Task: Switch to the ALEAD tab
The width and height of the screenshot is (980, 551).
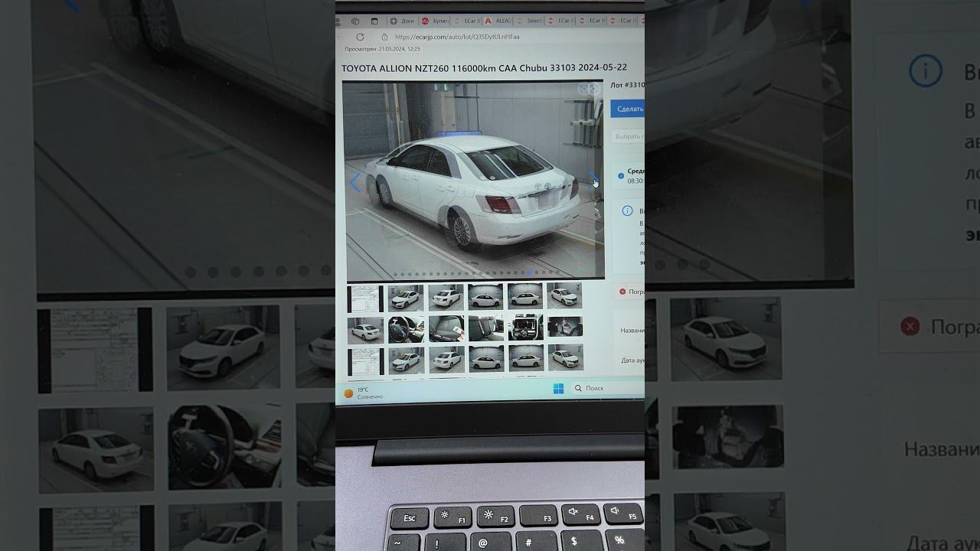Action: click(x=498, y=21)
